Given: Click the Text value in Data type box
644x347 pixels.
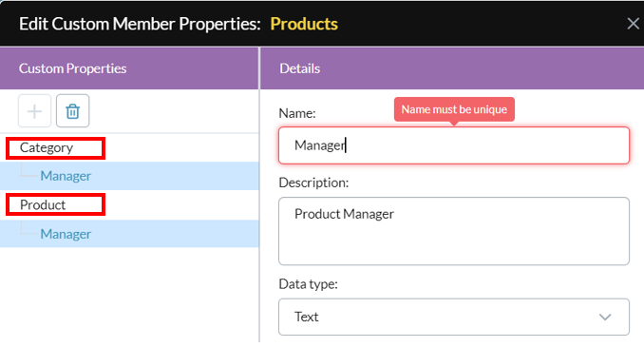Looking at the screenshot, I should tap(307, 317).
